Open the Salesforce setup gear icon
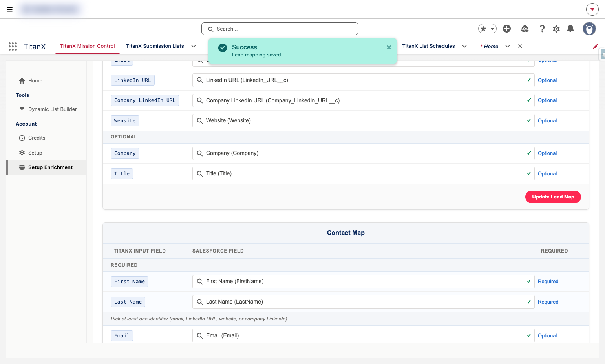The width and height of the screenshot is (605, 364). click(x=556, y=29)
